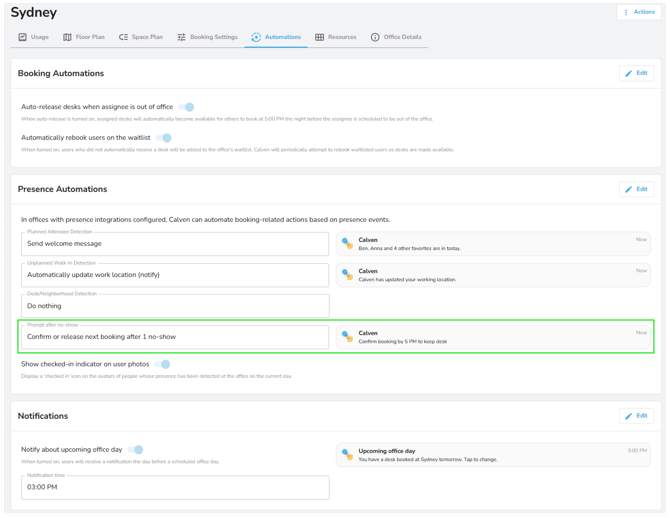Toggle checked-in indicator on user photos
The height and width of the screenshot is (518, 670).
[163, 365]
